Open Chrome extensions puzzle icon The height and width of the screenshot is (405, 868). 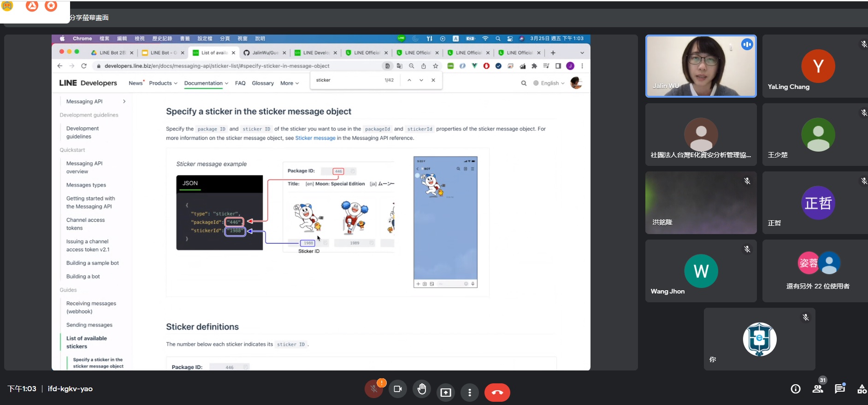coord(534,66)
